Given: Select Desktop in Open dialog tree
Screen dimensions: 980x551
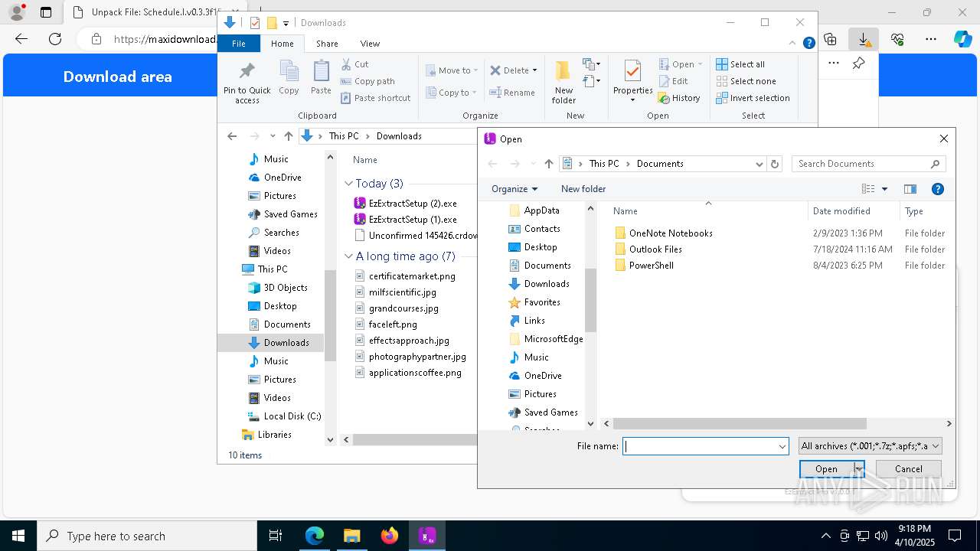Looking at the screenshot, I should click(x=541, y=247).
